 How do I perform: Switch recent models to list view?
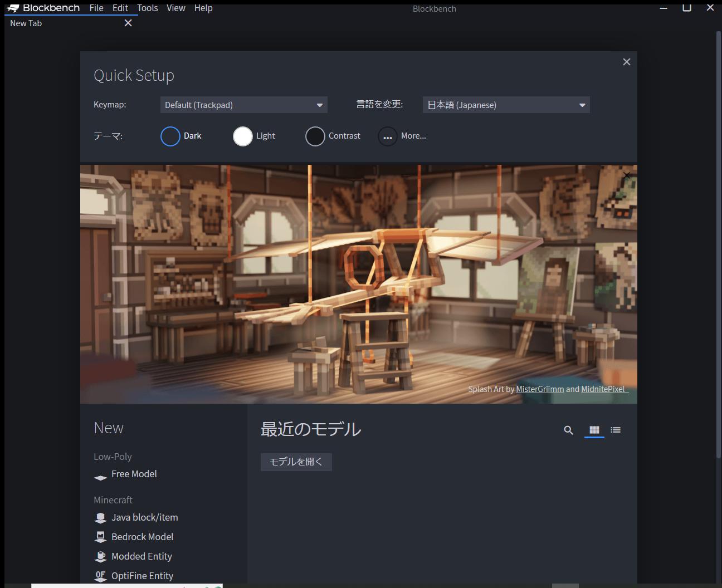(616, 430)
